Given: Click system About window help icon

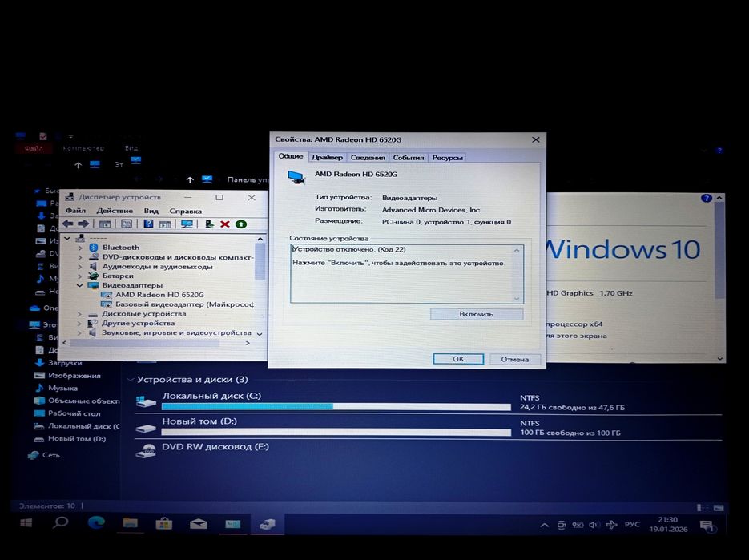Looking at the screenshot, I should (706, 198).
